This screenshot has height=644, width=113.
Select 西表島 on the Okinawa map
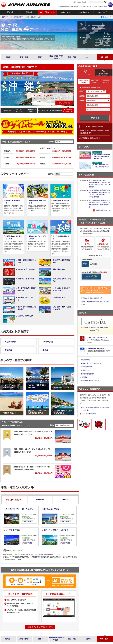click(x=96, y=46)
